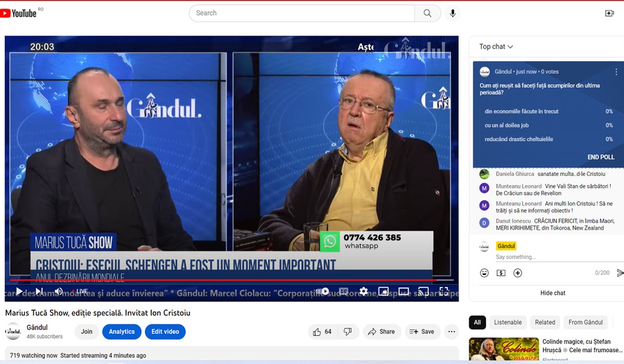Open Super Chat dollar icon
Screen dimensions: 624x364
[x=501, y=273]
